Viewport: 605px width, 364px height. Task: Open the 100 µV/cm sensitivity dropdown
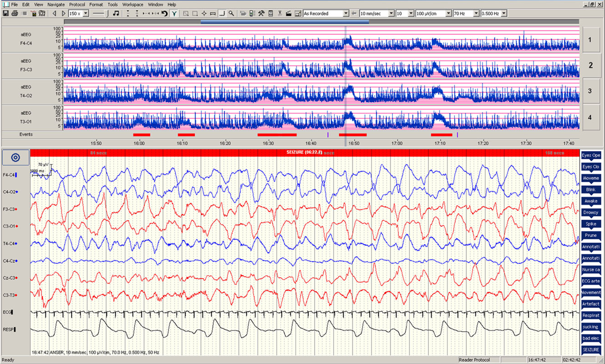[449, 14]
